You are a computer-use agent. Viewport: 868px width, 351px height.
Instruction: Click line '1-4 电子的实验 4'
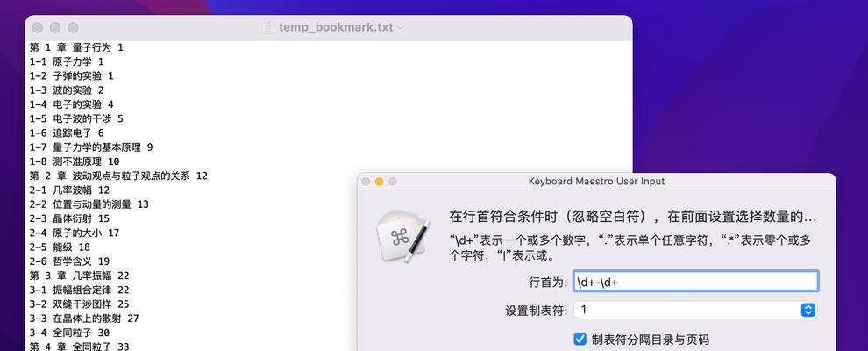tap(71, 104)
